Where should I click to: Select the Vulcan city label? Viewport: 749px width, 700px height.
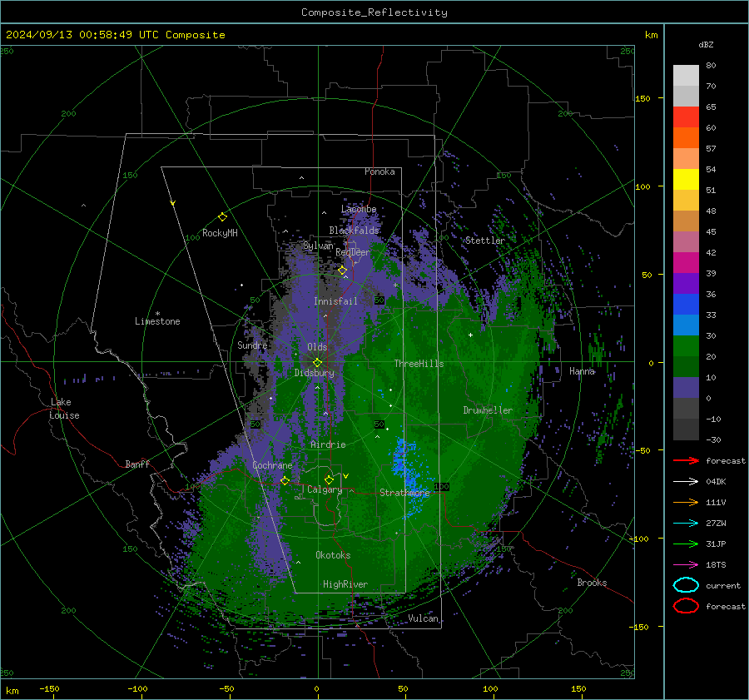point(424,618)
